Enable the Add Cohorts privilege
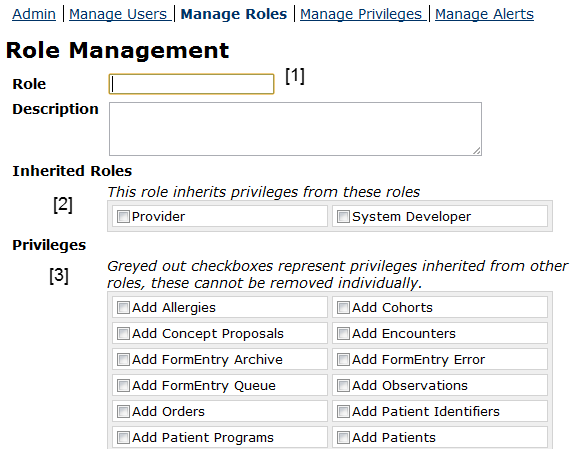577x449 pixels. pyautogui.click(x=343, y=307)
